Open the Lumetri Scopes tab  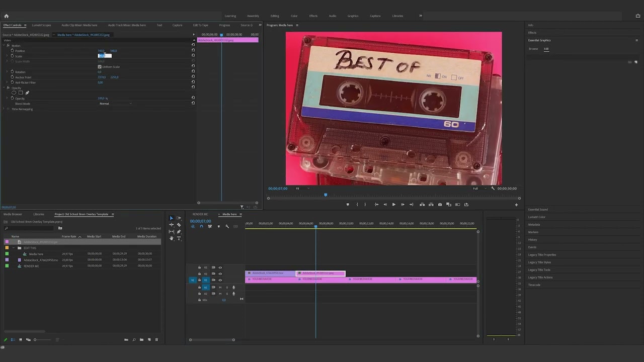pos(41,25)
